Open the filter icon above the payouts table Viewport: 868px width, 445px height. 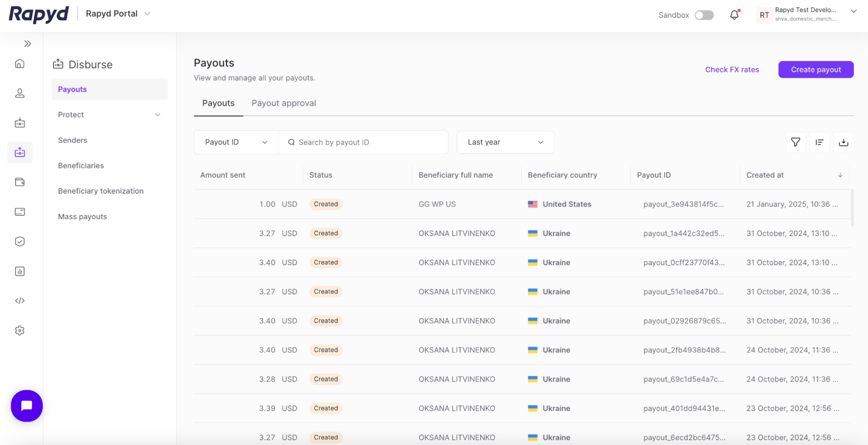click(x=795, y=142)
